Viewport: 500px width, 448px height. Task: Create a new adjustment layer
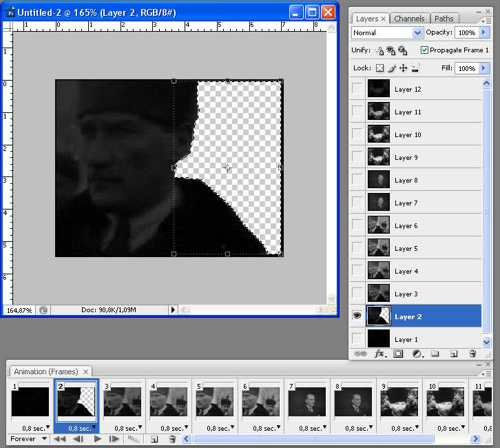click(417, 354)
